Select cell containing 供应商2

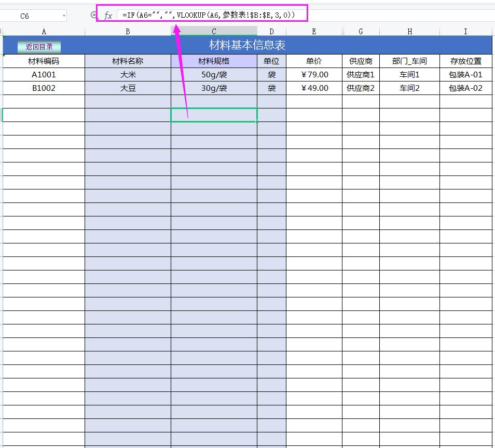click(x=361, y=88)
